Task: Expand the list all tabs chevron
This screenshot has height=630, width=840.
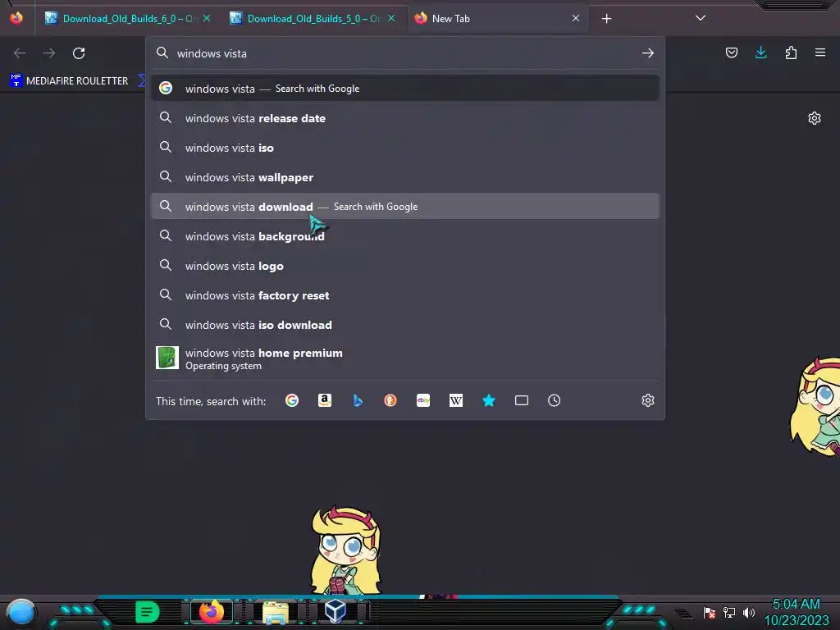Action: 701,18
